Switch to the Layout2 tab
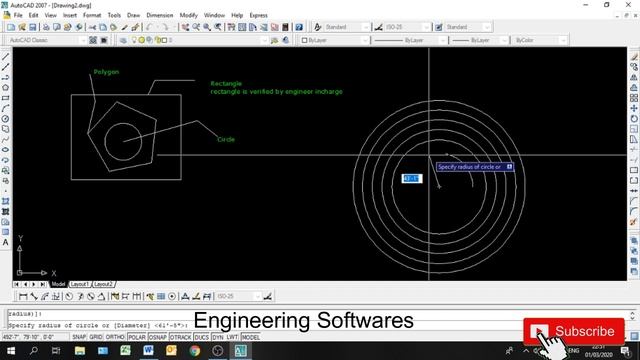This screenshot has width=640, height=360. click(103, 284)
